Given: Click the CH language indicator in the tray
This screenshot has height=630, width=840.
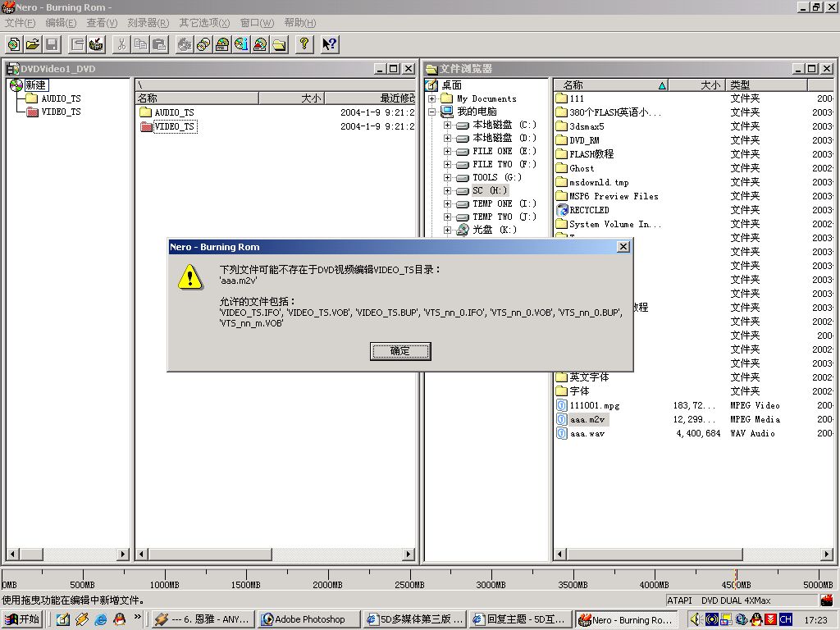Looking at the screenshot, I should point(785,619).
